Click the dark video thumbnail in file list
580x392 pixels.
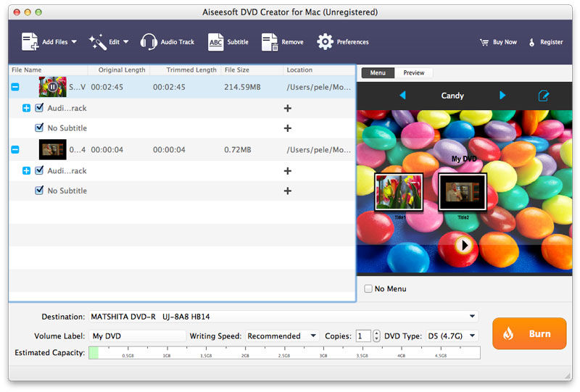tap(52, 149)
